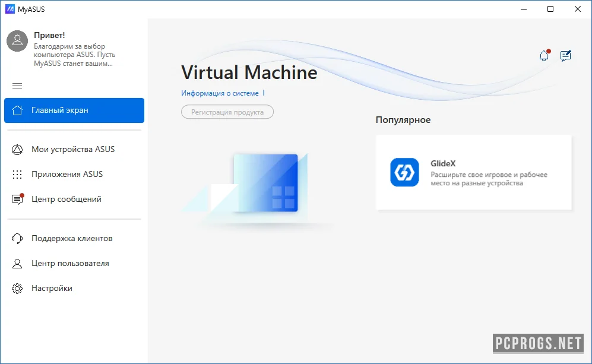Click the MyASUS logo in title bar

coord(10,9)
